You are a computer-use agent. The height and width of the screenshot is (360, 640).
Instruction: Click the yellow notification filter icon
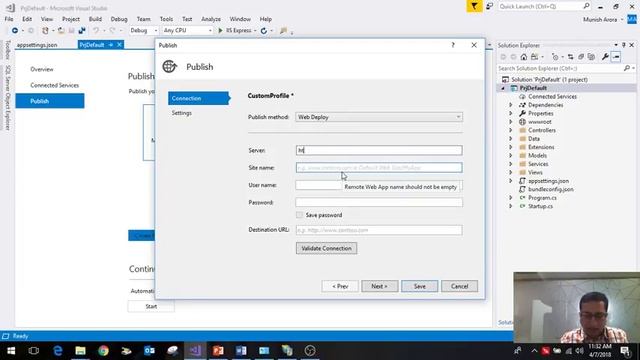474,6
